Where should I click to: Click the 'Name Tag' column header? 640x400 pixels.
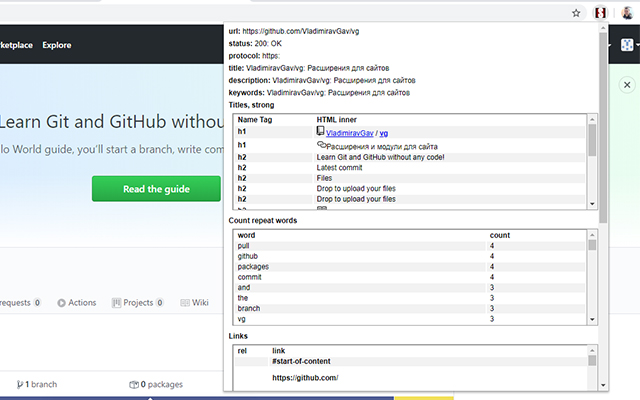255,120
